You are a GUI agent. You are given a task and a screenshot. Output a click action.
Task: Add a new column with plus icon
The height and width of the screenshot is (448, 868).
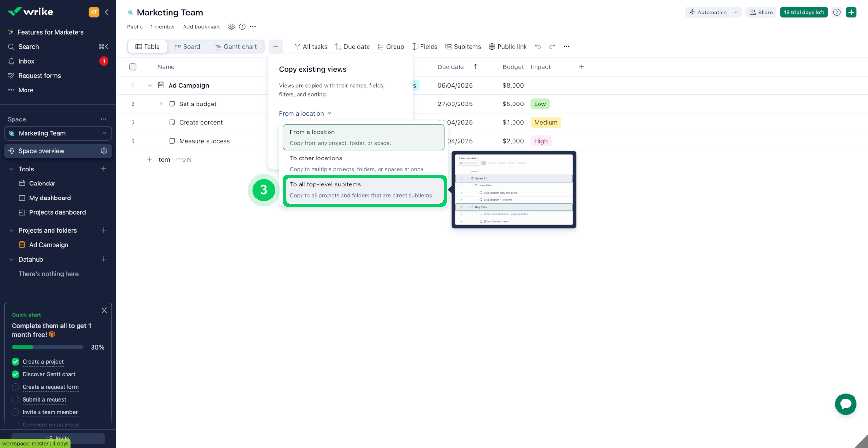click(581, 67)
